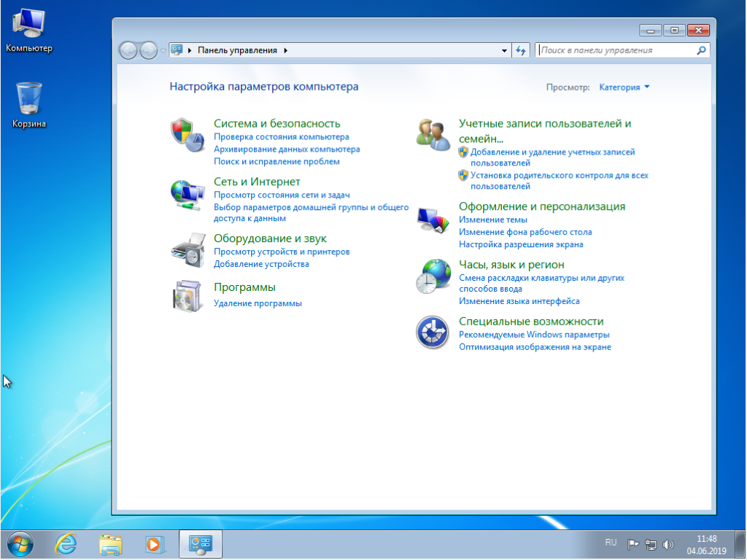Click Добавление и удаление учетных записей link

tap(553, 157)
